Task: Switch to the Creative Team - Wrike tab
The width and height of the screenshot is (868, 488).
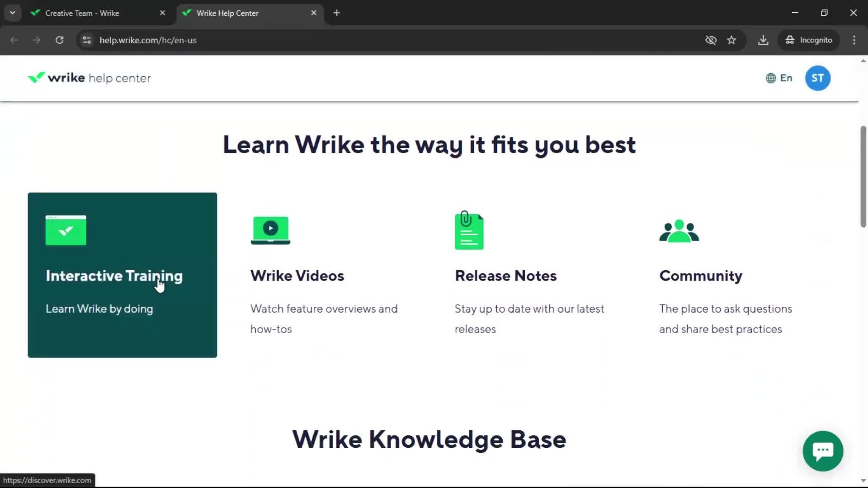Action: click(97, 13)
